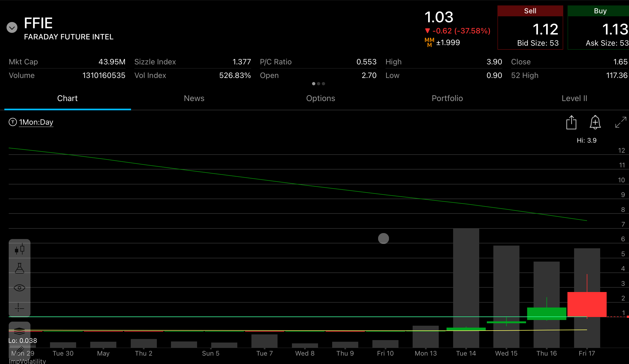Open the Portfolio tab
This screenshot has width=629, height=364.
click(x=447, y=98)
